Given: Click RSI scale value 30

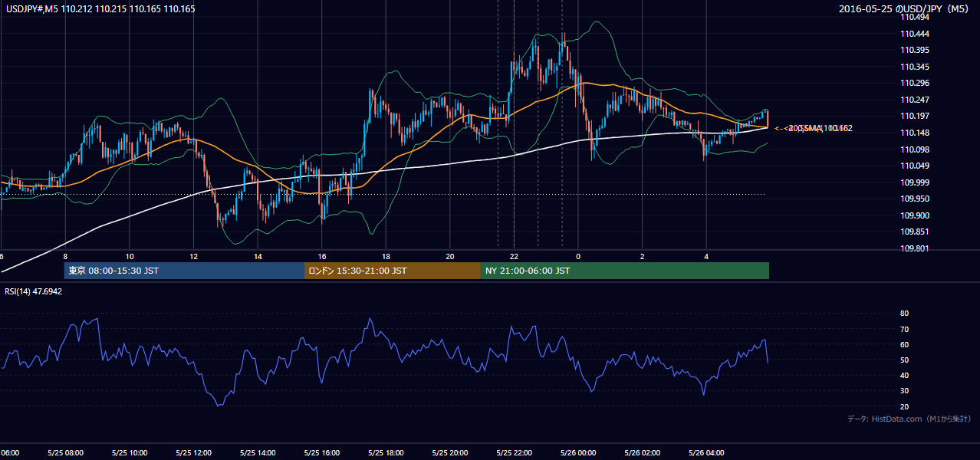Looking at the screenshot, I should point(904,391).
